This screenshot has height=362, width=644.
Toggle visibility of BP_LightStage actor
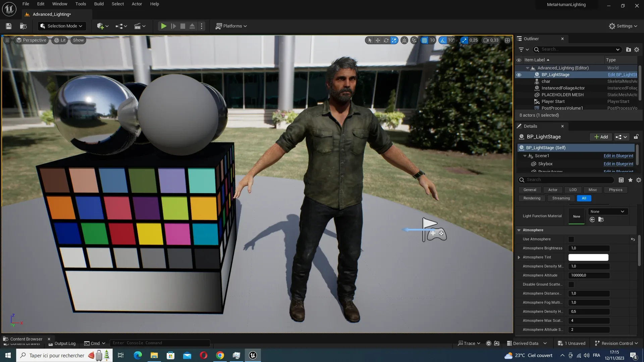coord(519,75)
